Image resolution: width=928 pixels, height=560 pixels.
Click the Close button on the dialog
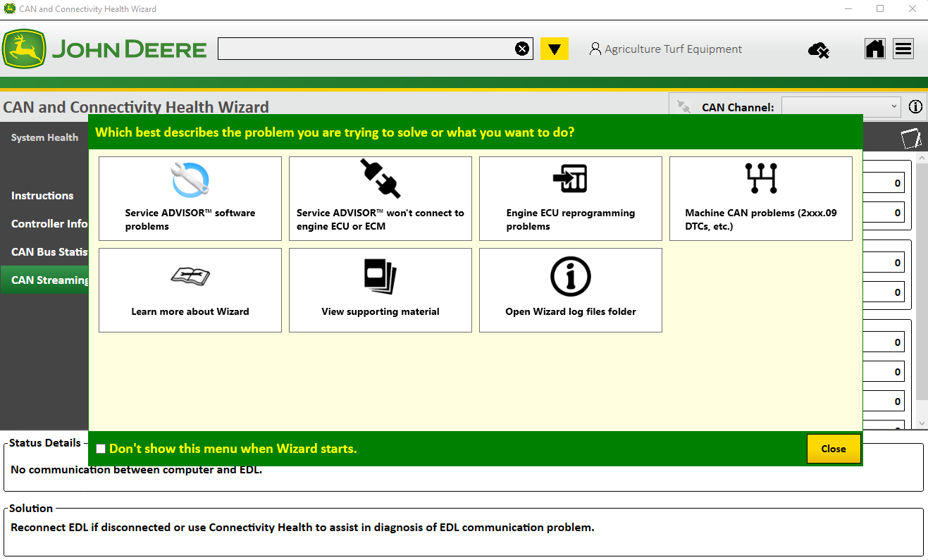(834, 448)
